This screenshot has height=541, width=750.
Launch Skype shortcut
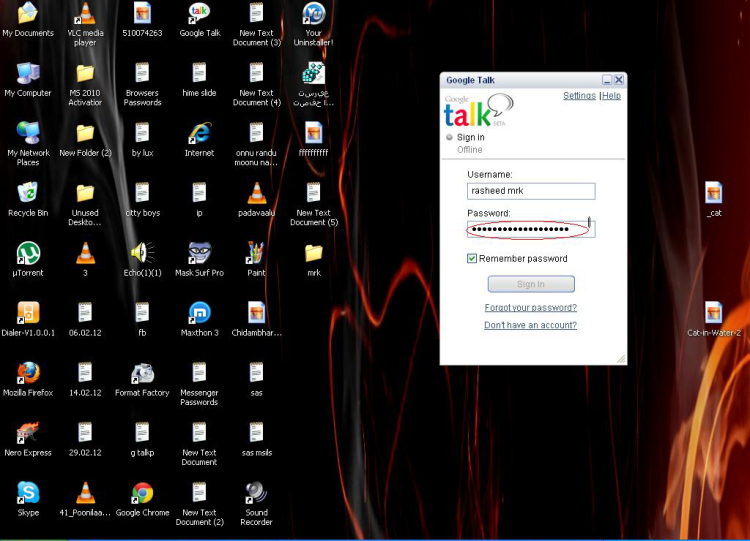[x=28, y=493]
